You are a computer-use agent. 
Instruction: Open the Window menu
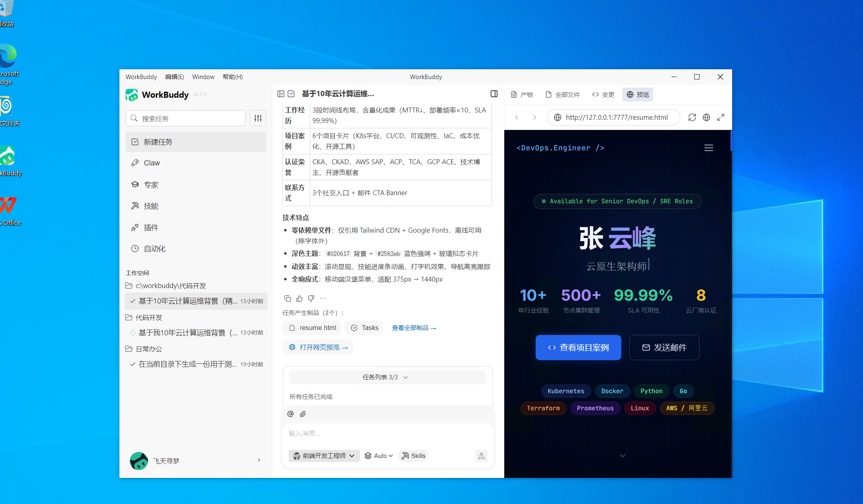tap(203, 77)
